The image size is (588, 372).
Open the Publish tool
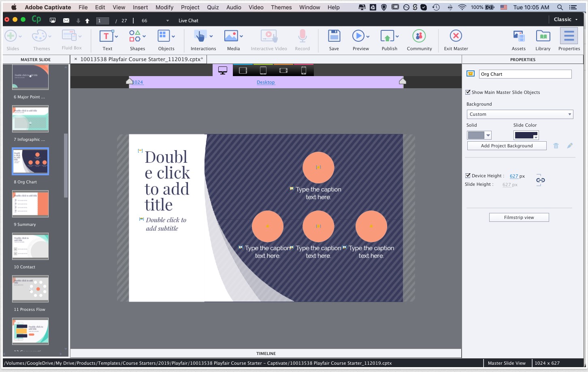click(388, 36)
